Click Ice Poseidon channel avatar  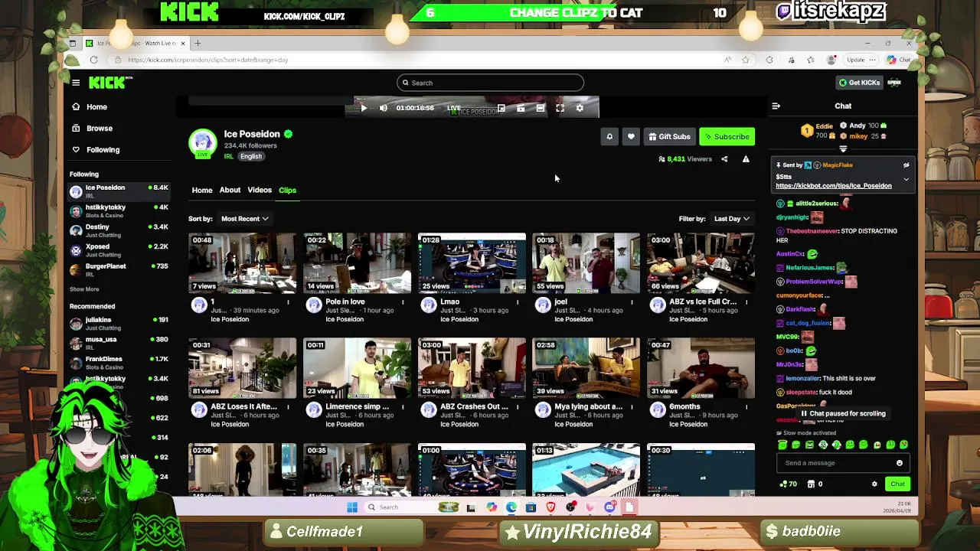[x=203, y=142]
